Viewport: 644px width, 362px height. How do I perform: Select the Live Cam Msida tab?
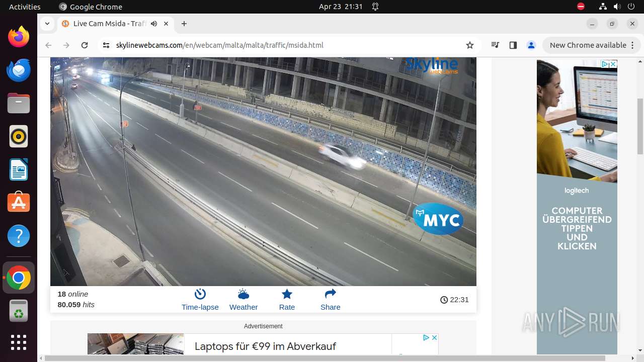[116, 24]
